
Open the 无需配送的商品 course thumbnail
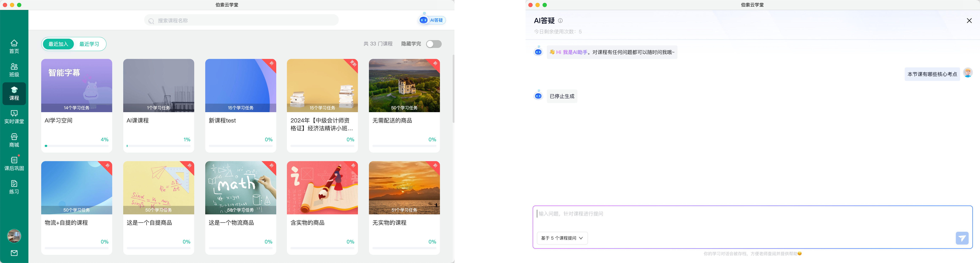click(x=404, y=86)
